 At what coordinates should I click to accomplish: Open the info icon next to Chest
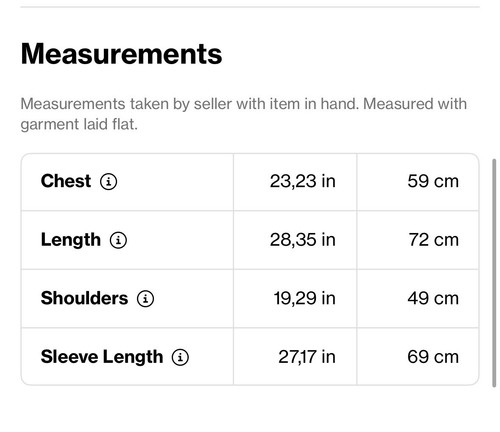[109, 182]
